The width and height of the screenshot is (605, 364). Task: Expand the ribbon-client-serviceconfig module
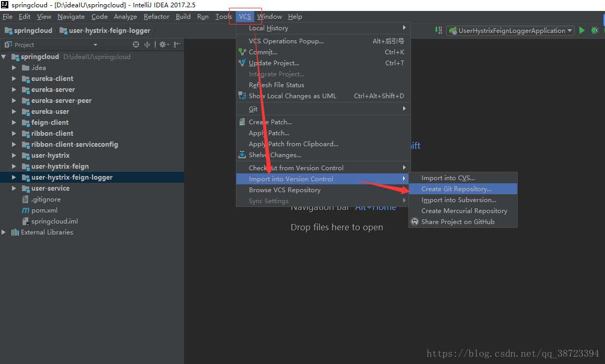click(14, 145)
